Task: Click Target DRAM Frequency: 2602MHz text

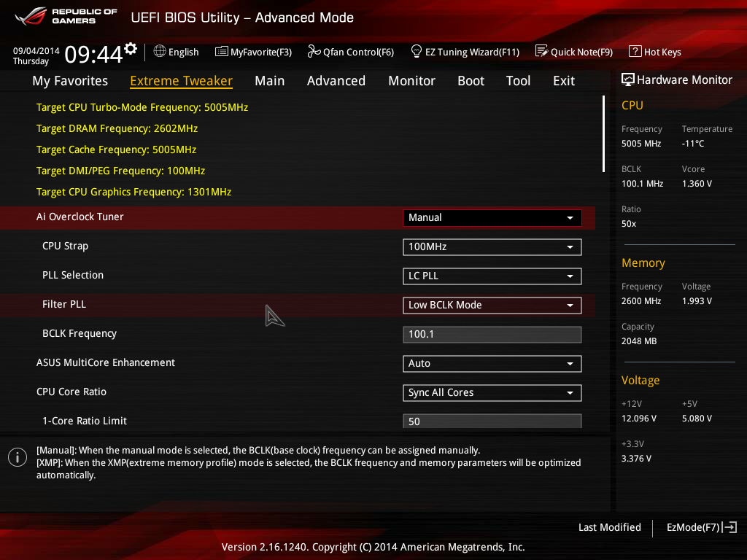Action: (117, 128)
